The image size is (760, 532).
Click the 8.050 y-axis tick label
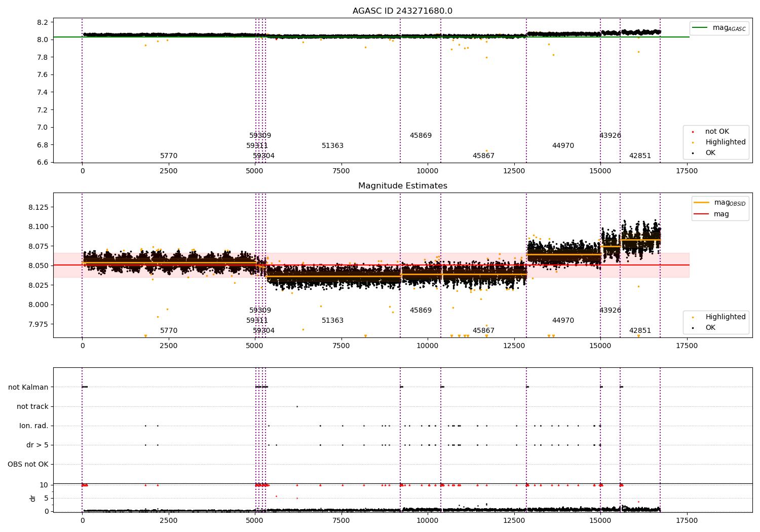pyautogui.click(x=39, y=265)
